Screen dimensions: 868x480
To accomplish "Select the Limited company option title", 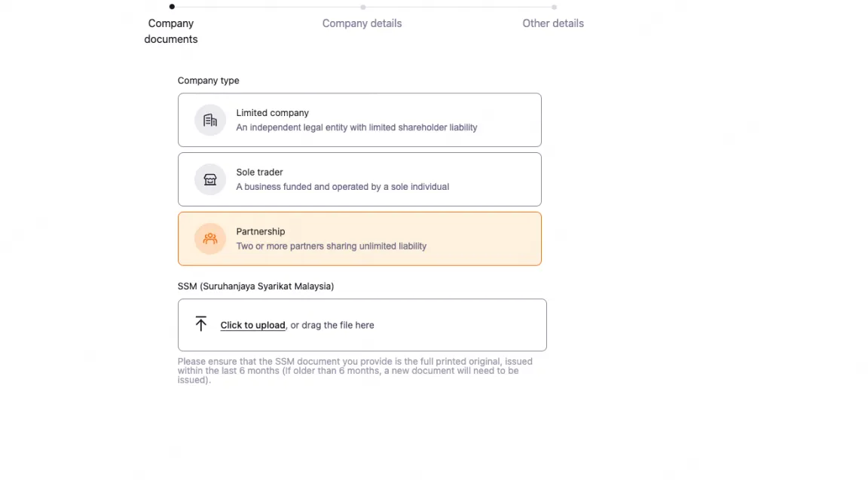I will tap(272, 113).
